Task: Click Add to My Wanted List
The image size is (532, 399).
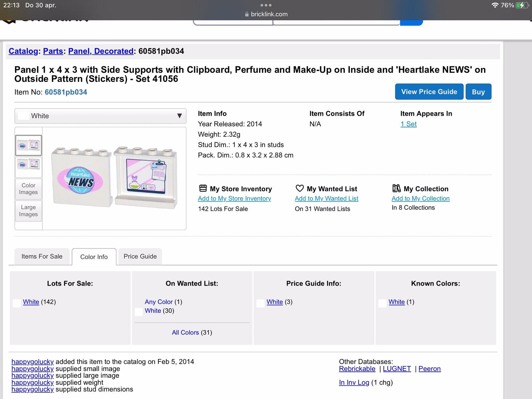Action: (x=327, y=199)
